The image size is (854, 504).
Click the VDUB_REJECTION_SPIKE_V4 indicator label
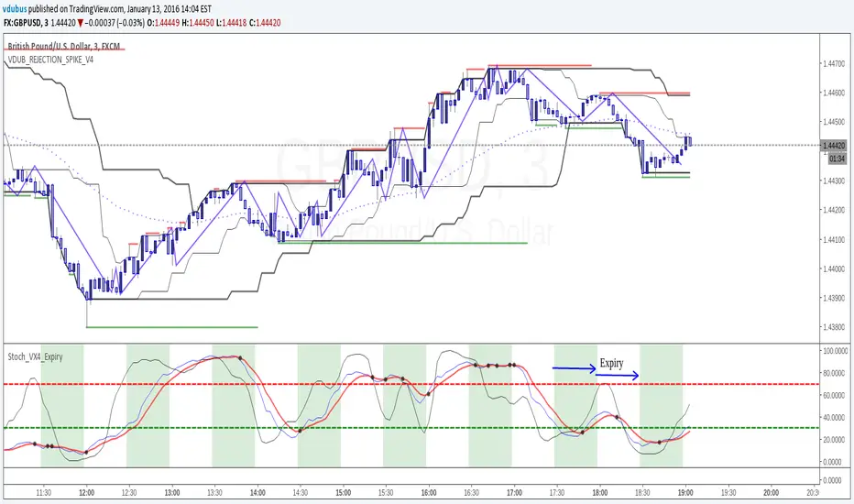(x=50, y=60)
